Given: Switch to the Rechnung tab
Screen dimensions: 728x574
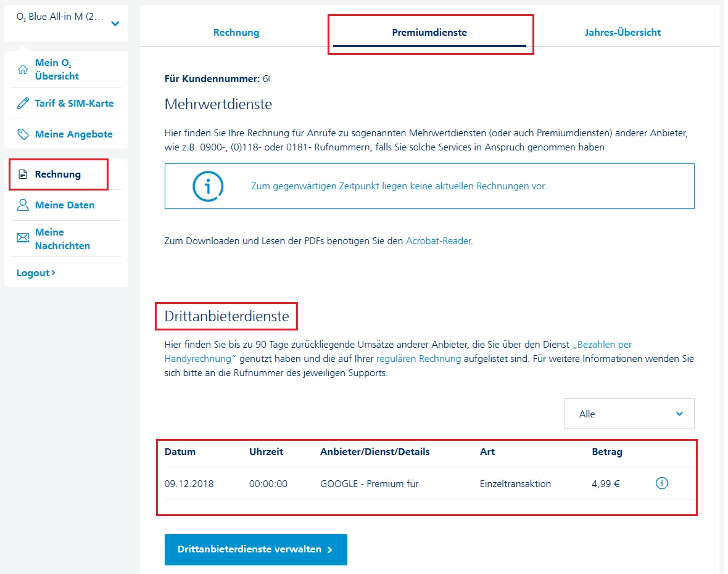Looking at the screenshot, I should pos(236,33).
